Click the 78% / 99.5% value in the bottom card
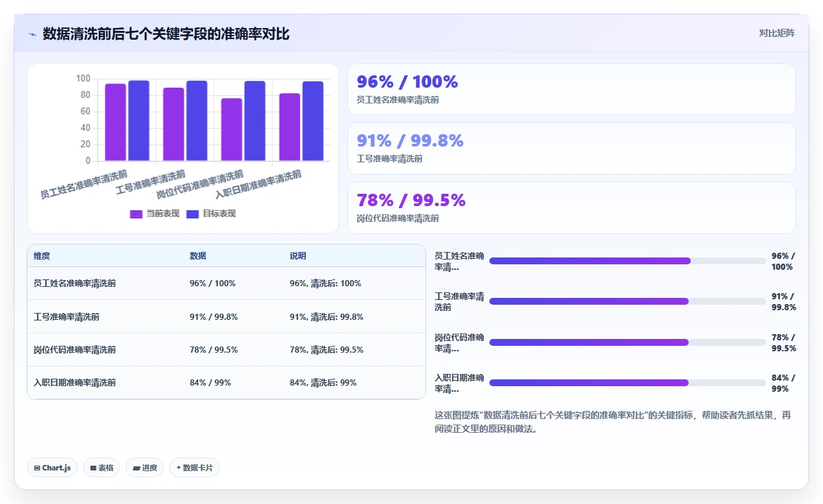 pos(411,200)
